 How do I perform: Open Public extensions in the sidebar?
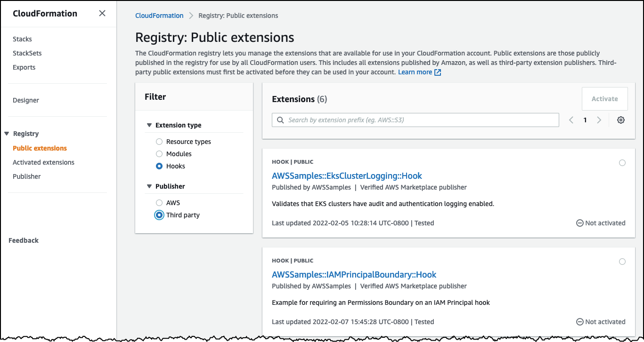[40, 148]
